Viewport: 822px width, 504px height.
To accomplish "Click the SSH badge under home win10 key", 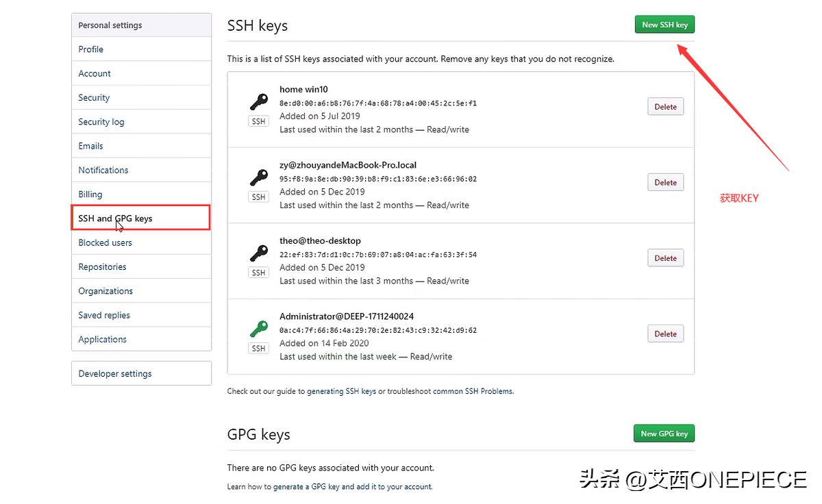I will pos(258,121).
